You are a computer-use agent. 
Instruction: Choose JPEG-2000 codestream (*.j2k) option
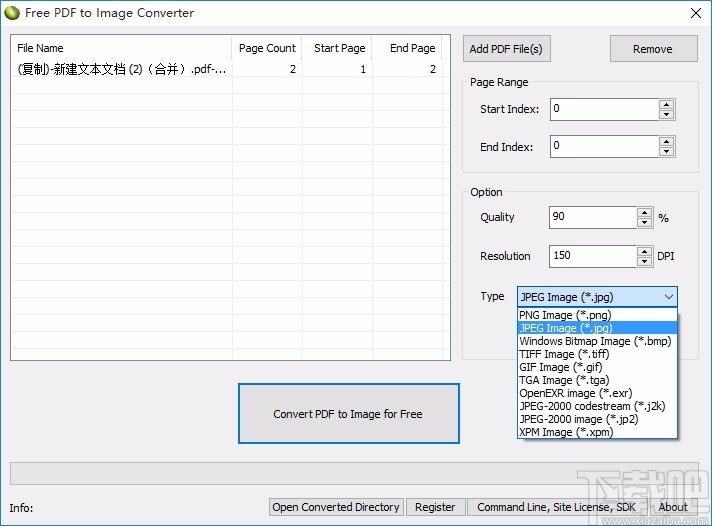click(597, 406)
